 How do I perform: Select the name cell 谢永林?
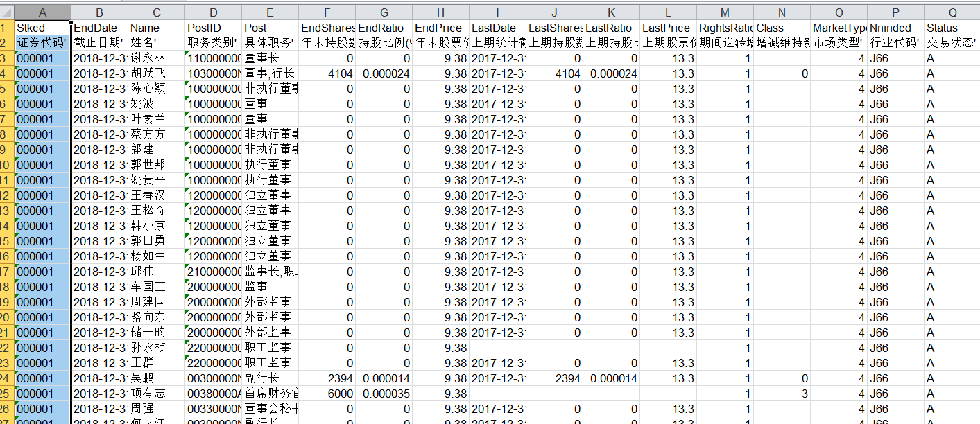click(x=157, y=58)
